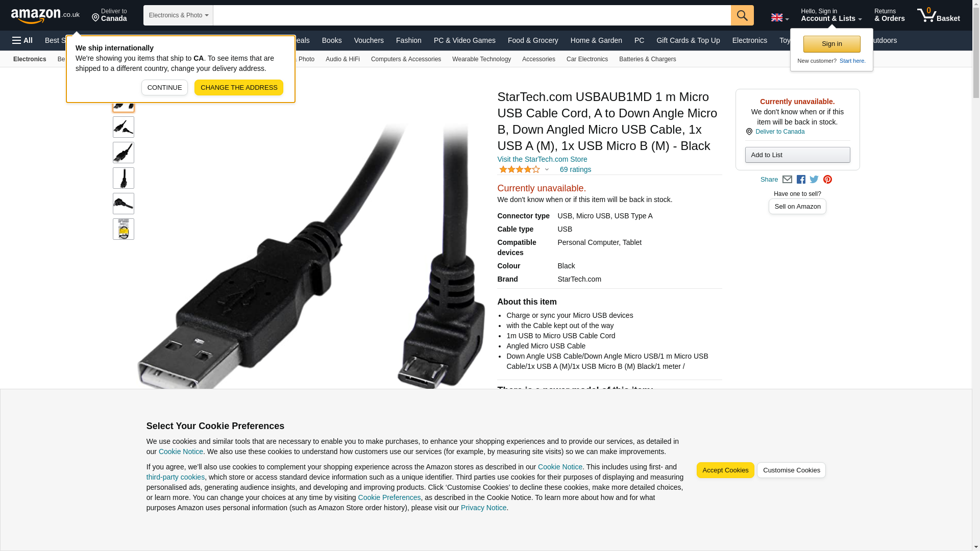
Task: Expand star ratings breakdown chevron
Action: (x=547, y=169)
